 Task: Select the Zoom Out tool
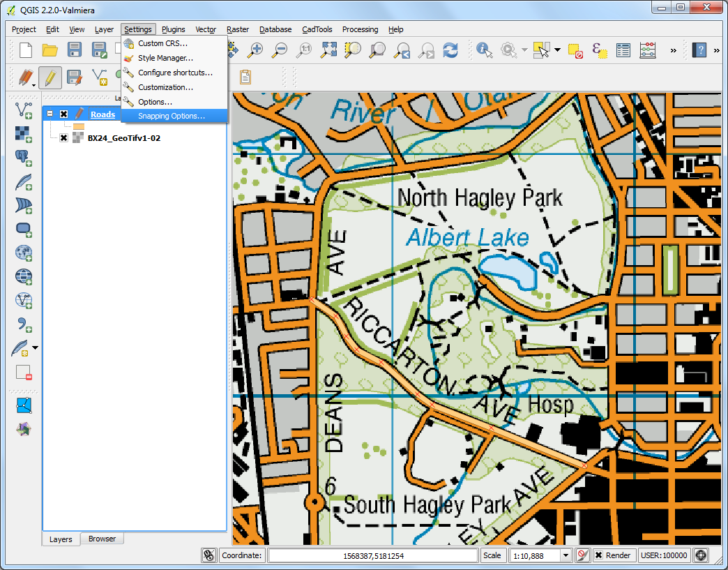tap(280, 50)
